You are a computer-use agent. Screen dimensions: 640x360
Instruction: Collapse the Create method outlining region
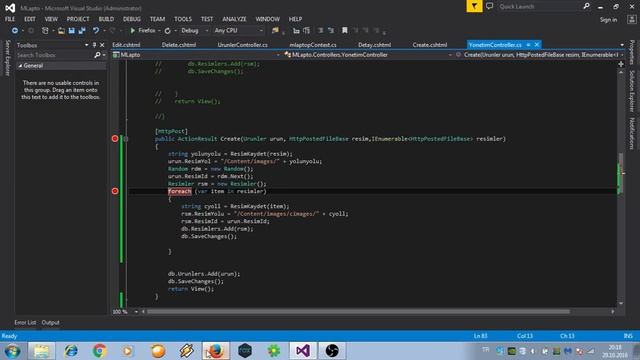point(126,139)
